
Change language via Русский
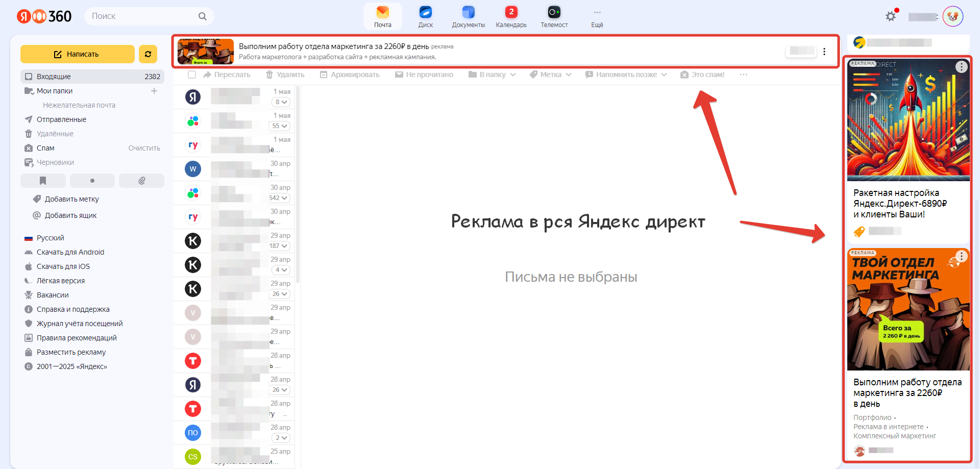(x=50, y=238)
